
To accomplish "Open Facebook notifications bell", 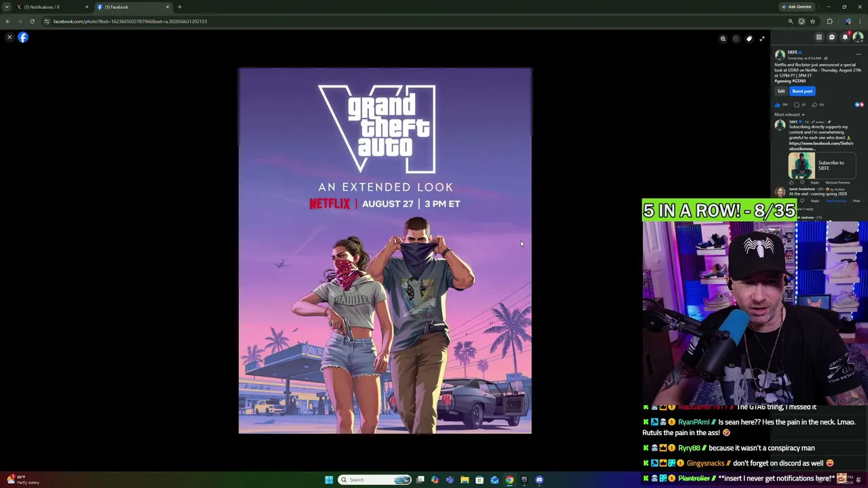I will [x=845, y=37].
